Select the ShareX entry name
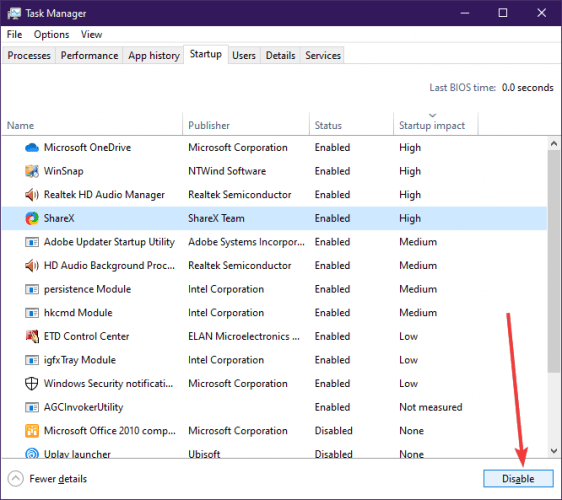 click(x=59, y=218)
